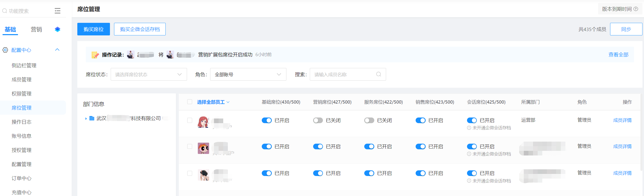Enable 服务席位 switch for 运营部 member
This screenshot has height=196, width=644.
[x=369, y=120]
